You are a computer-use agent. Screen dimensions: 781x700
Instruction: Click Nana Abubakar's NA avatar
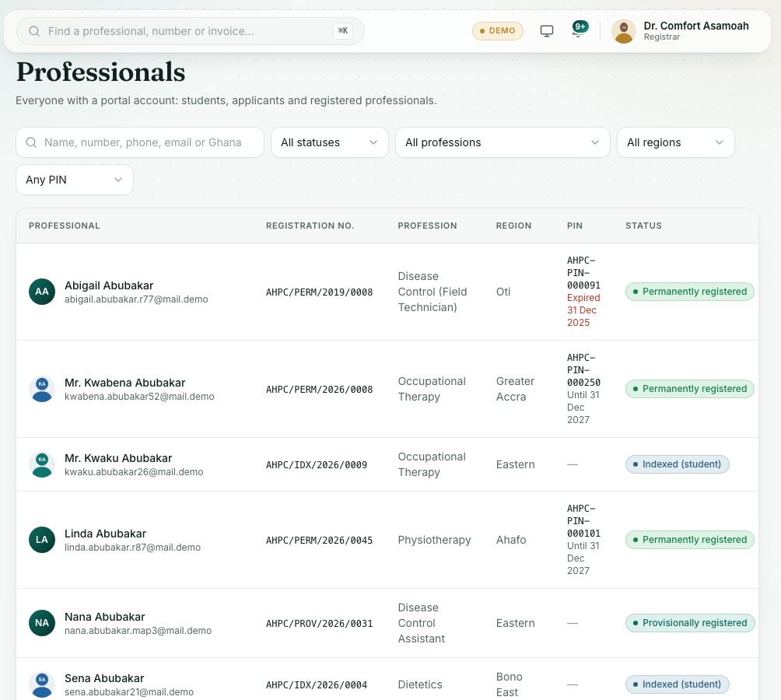42,623
